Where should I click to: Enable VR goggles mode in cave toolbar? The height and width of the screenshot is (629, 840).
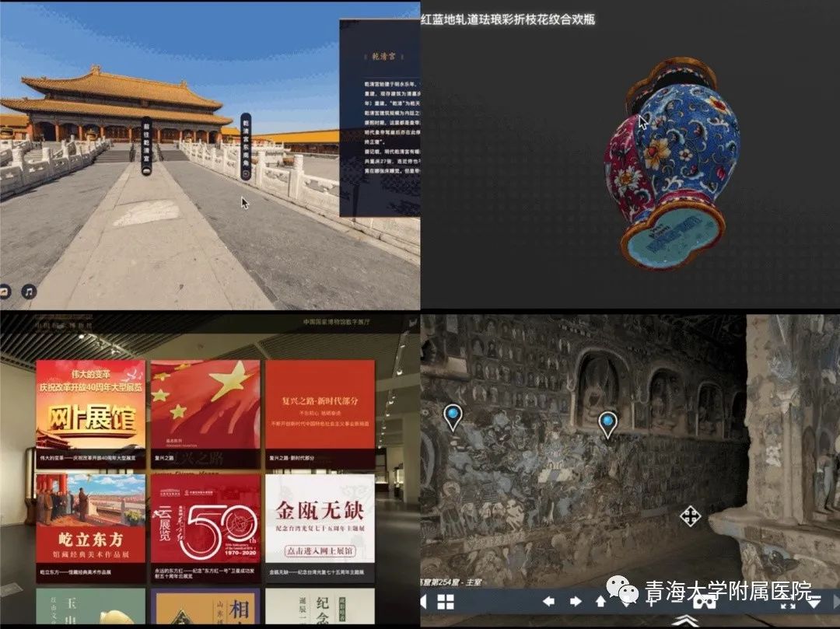pos(705,602)
